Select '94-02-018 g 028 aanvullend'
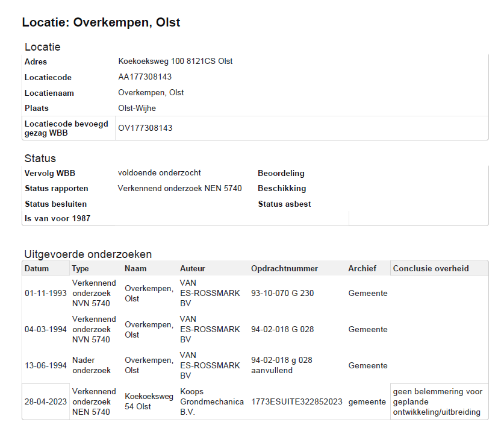Image resolution: width=504 pixels, height=428 pixels. coord(282,365)
